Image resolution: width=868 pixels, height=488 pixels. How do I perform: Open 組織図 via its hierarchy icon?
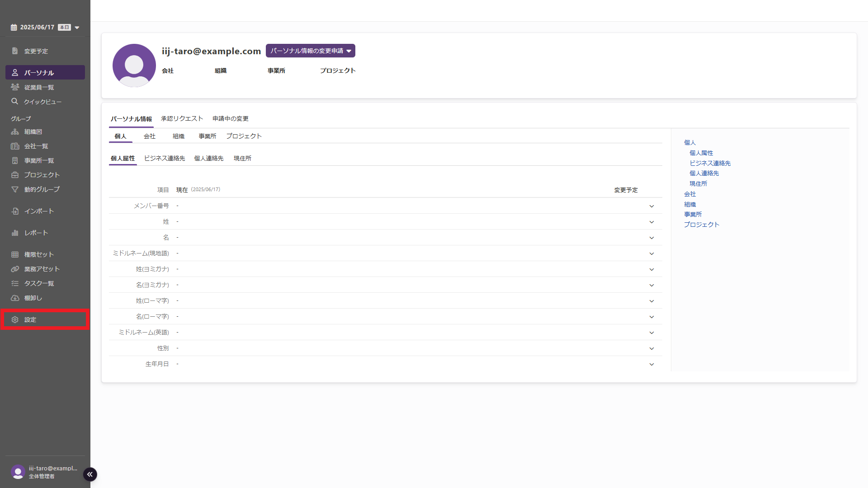15,131
